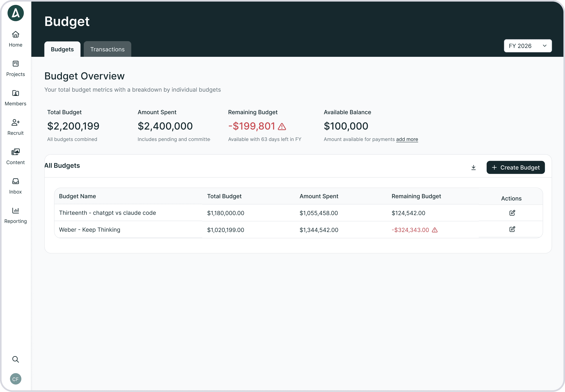
Task: Follow the add more link
Action: (x=407, y=139)
